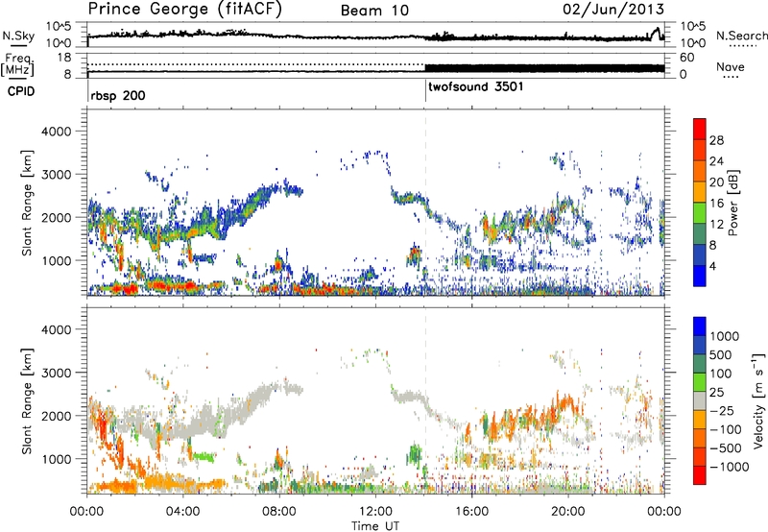This screenshot has height=532, width=768.
Task: Select the Beam 10 label
Action: 374,11
